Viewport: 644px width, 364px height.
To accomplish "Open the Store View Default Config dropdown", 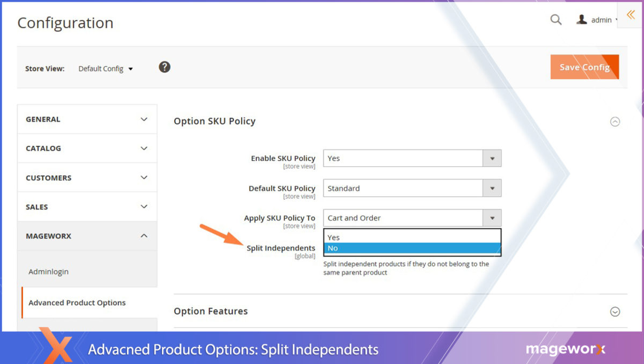I will click(x=105, y=68).
